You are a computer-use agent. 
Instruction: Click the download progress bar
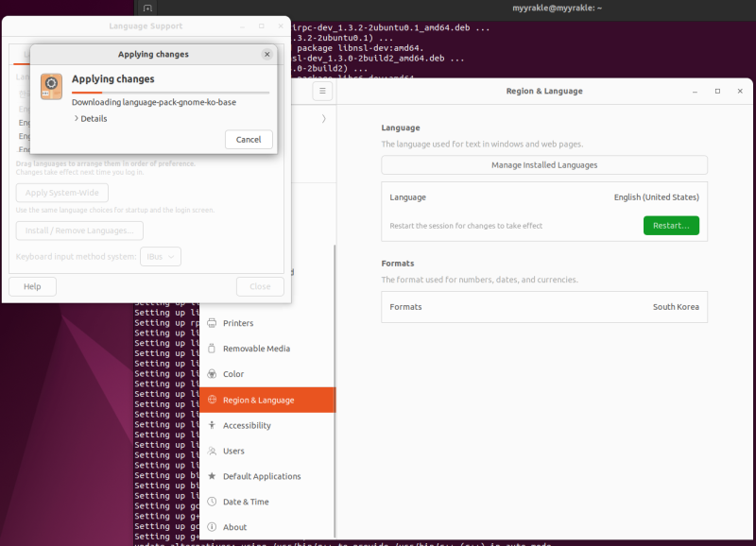point(170,93)
